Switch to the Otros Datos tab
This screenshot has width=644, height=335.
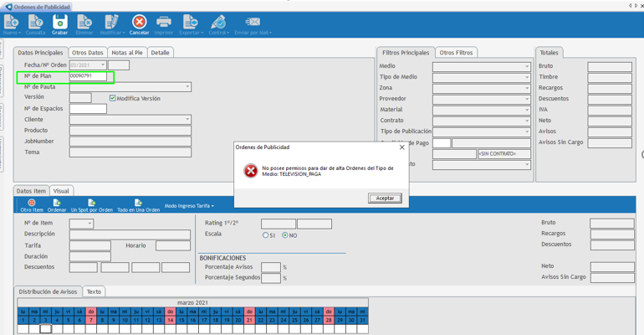pos(87,53)
